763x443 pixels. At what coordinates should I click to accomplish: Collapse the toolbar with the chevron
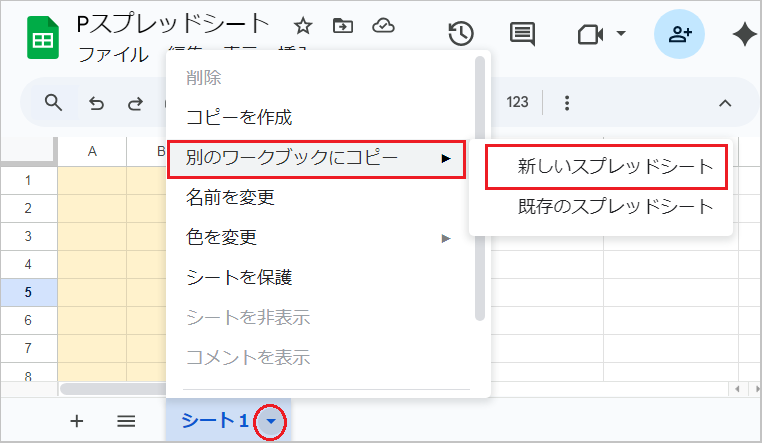coord(725,102)
